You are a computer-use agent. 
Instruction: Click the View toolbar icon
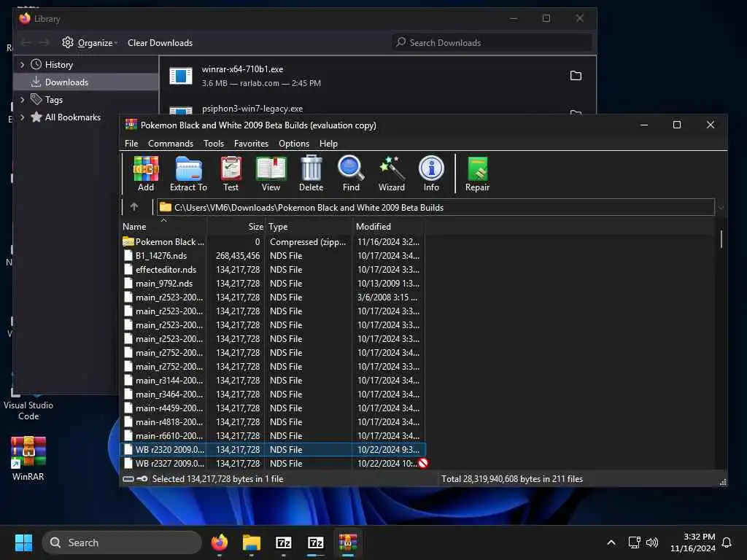tap(271, 174)
